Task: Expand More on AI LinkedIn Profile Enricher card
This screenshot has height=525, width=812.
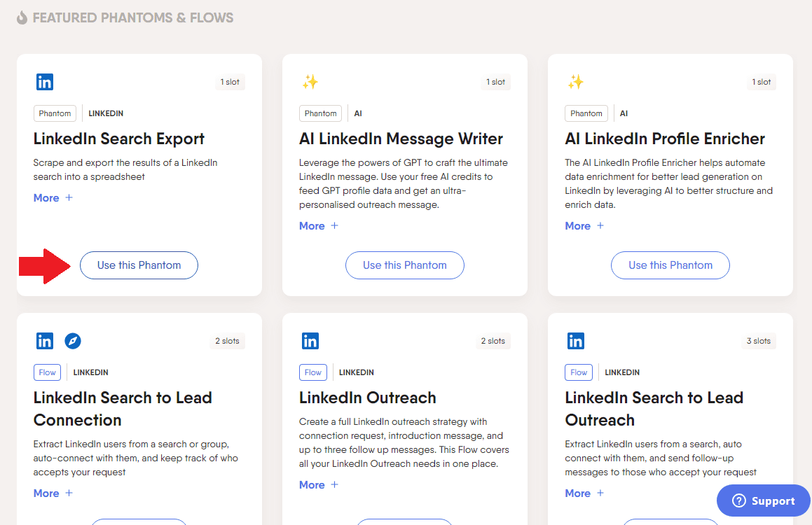Action: click(x=584, y=226)
